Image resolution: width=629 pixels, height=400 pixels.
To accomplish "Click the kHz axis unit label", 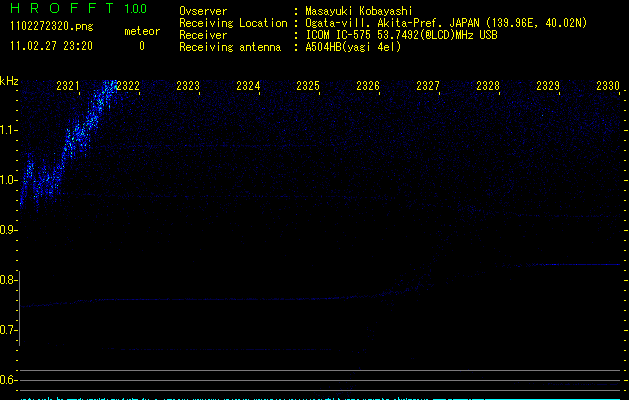I will coord(9,81).
